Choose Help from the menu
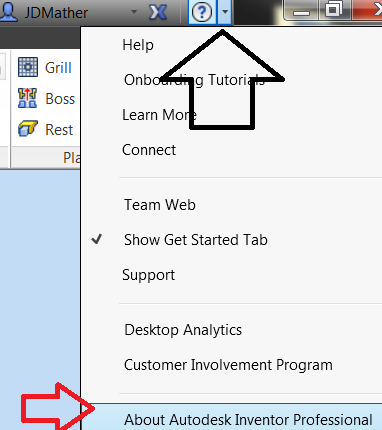382x430 pixels. (138, 45)
